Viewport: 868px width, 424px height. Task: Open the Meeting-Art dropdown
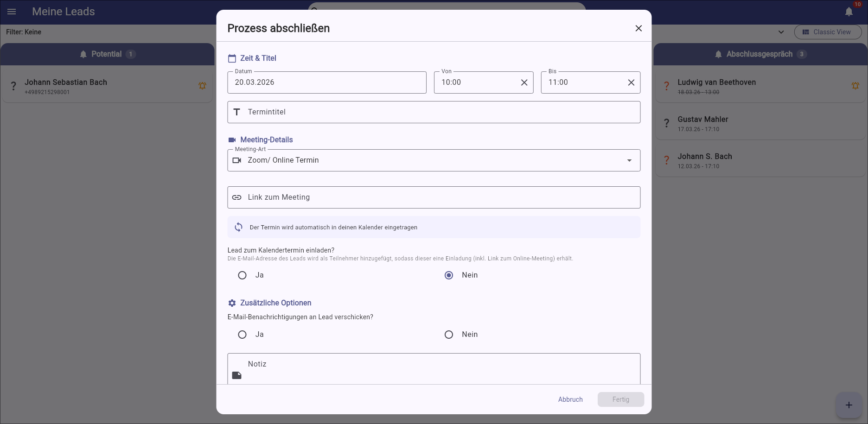tap(434, 160)
